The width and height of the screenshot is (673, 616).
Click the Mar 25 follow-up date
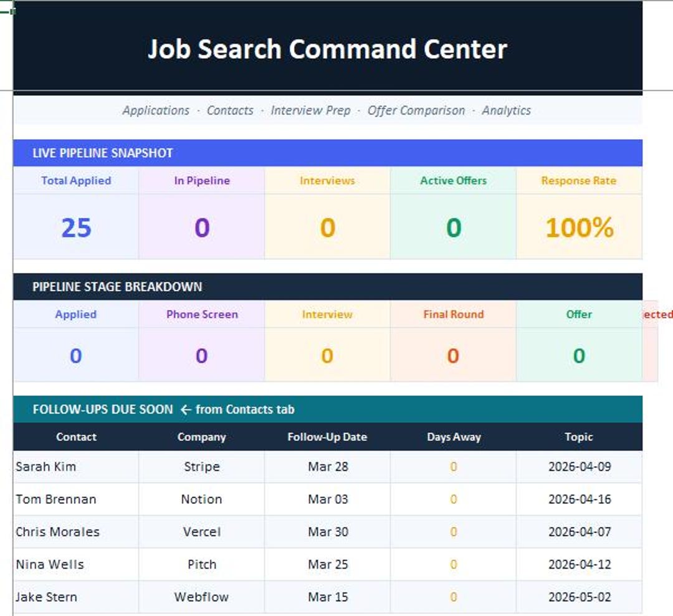click(x=328, y=564)
